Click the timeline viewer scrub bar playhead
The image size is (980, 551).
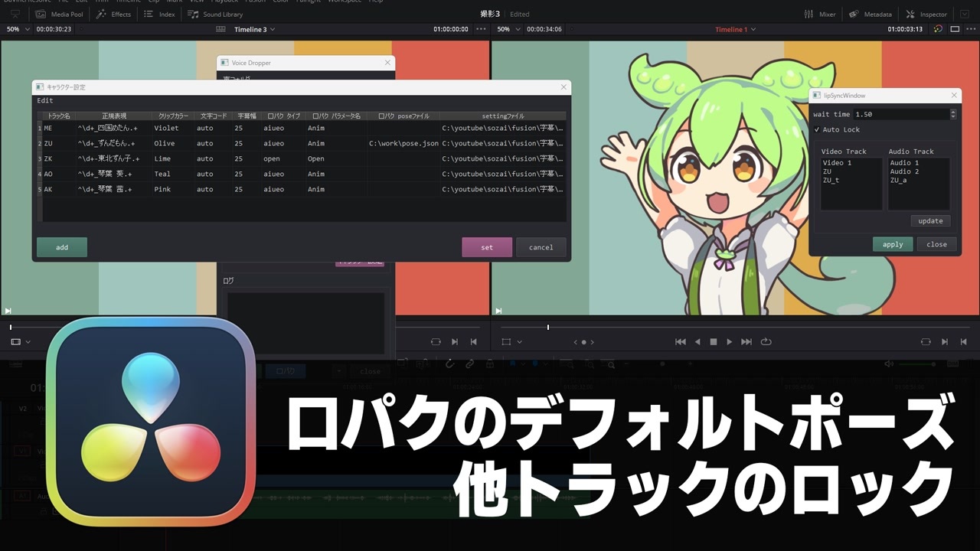coord(547,328)
